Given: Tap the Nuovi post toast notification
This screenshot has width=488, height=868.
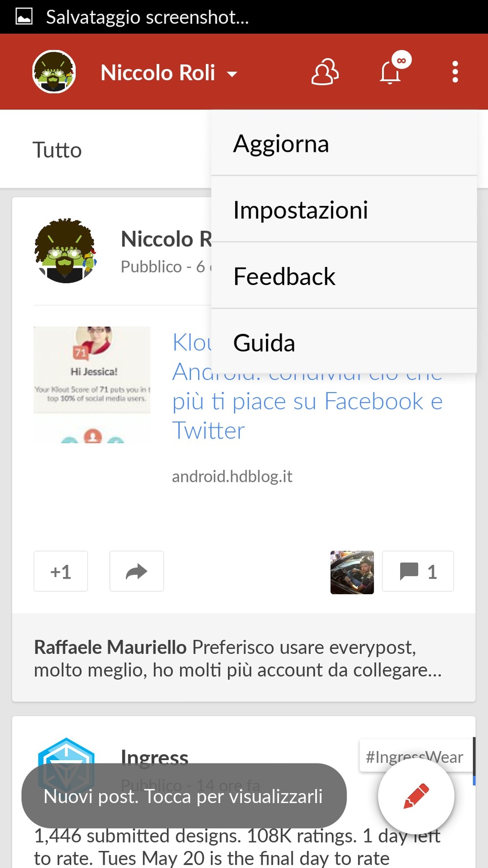Looking at the screenshot, I should [184, 796].
